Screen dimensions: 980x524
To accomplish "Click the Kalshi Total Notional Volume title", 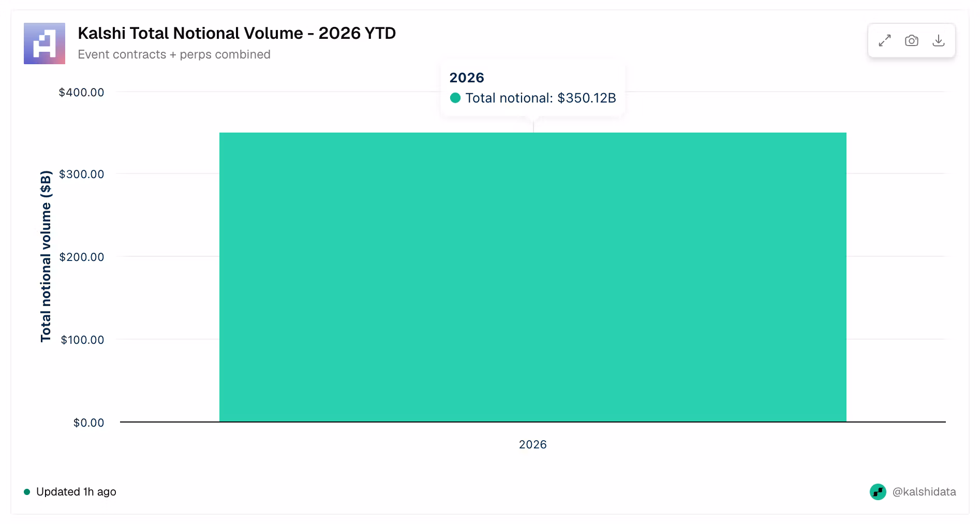I will tap(237, 33).
